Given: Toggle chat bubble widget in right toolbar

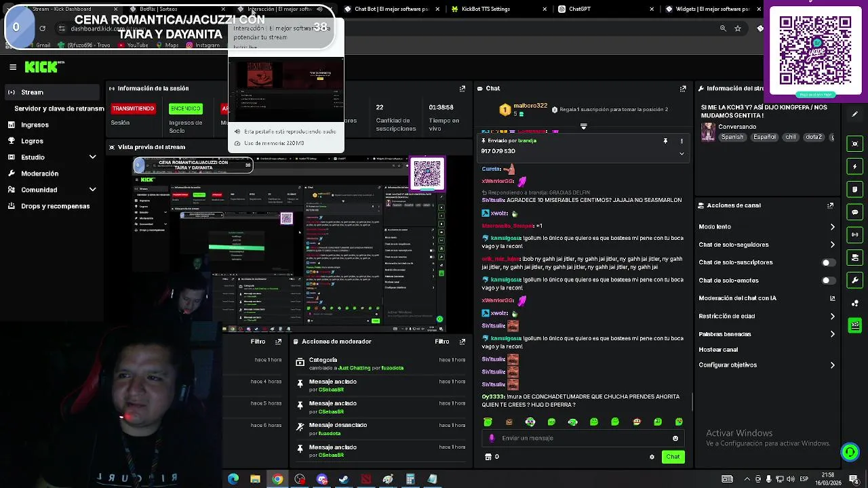Looking at the screenshot, I should click(855, 212).
